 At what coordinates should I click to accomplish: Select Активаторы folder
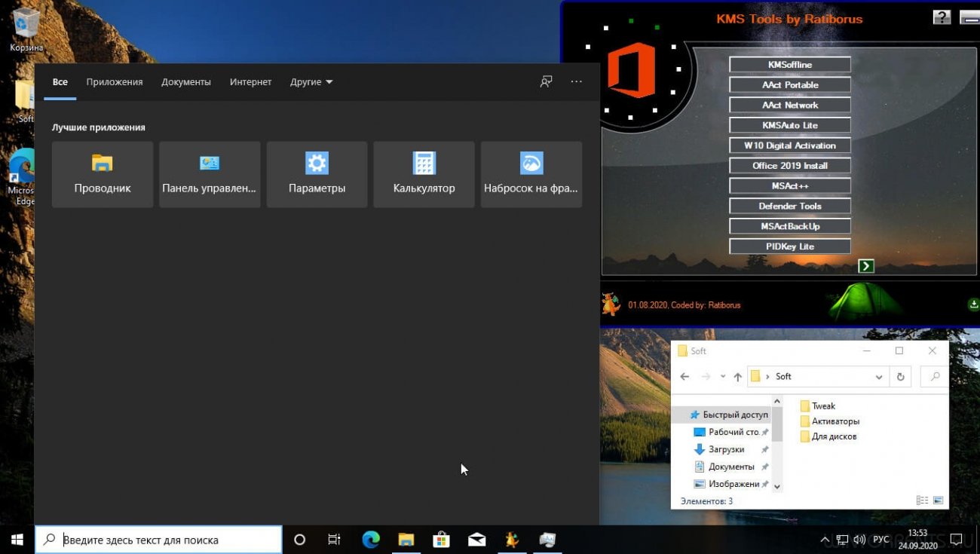(x=829, y=421)
